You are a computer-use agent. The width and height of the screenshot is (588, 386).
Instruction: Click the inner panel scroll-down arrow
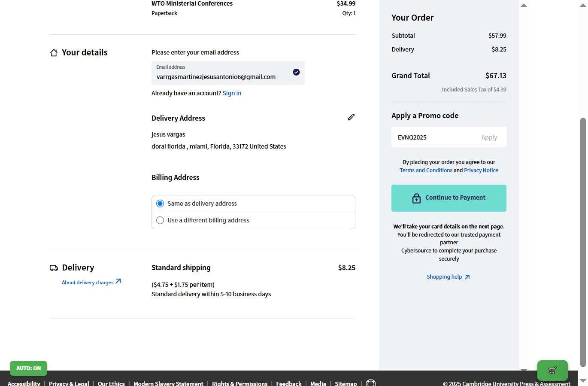click(x=524, y=370)
